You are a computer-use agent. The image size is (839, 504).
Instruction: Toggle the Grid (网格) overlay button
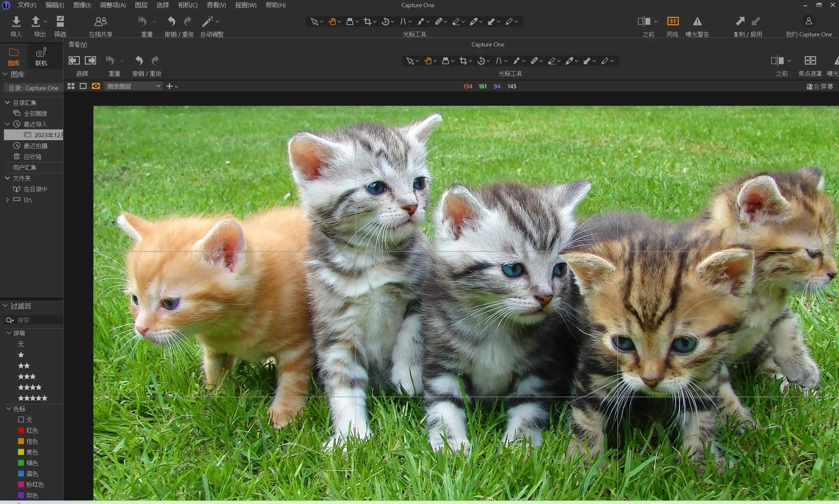(x=673, y=22)
